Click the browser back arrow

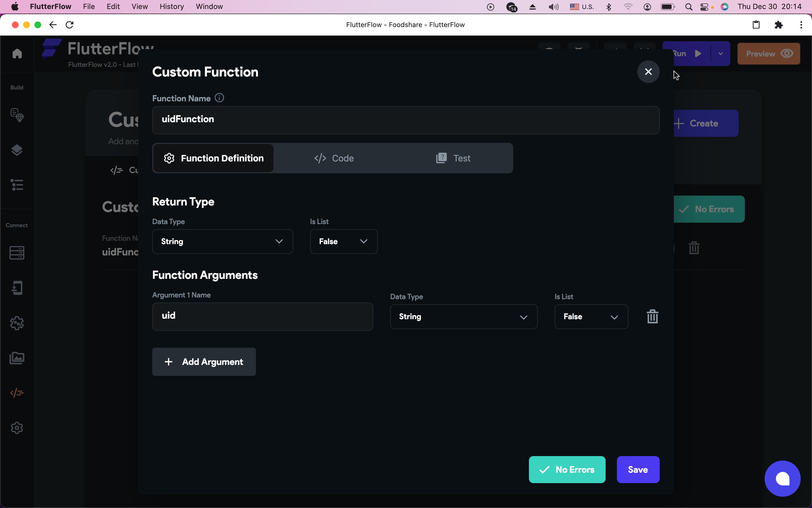coord(53,25)
